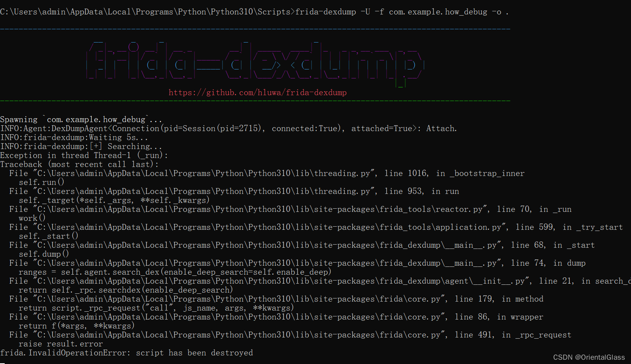Image resolution: width=631 pixels, height=364 pixels.
Task: Select the INFO:Agent:DexDumpAgent Attach line
Action: pos(228,128)
